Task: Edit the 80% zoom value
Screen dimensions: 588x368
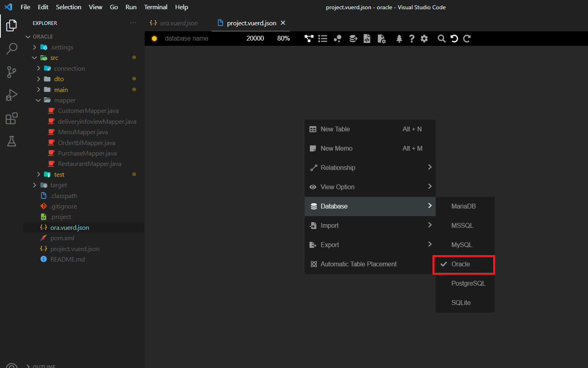Action: 283,39
